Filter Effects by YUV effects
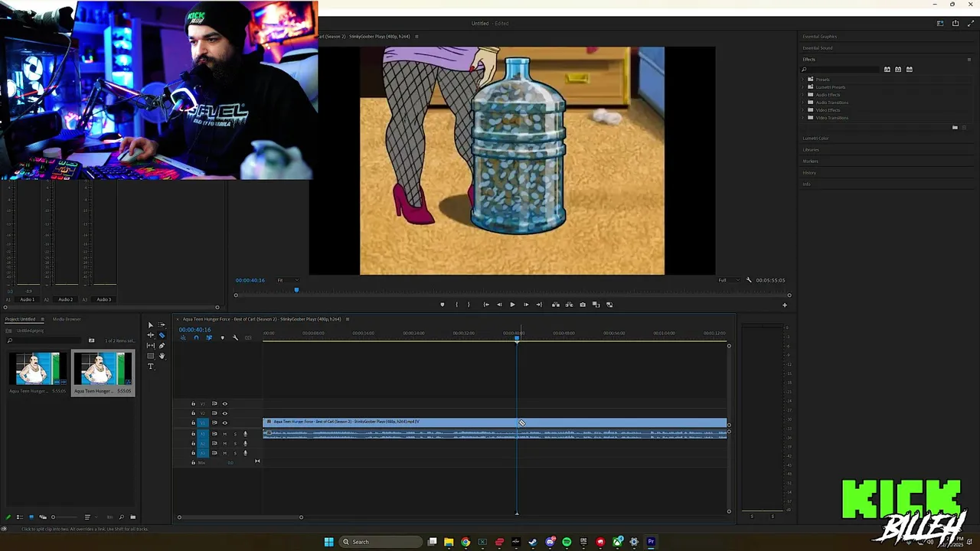The height and width of the screenshot is (551, 980). point(910,70)
